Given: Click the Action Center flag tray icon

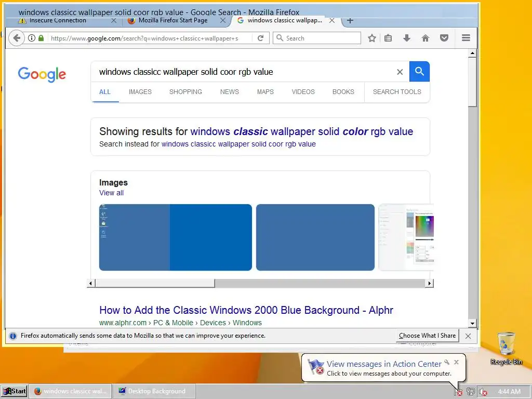Looking at the screenshot, I should (458, 392).
